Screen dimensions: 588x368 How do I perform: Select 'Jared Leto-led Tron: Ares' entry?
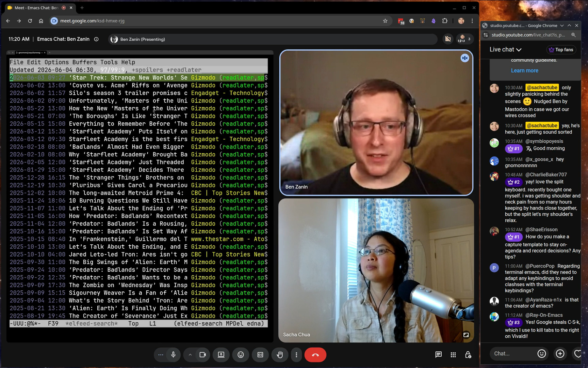[138, 255]
